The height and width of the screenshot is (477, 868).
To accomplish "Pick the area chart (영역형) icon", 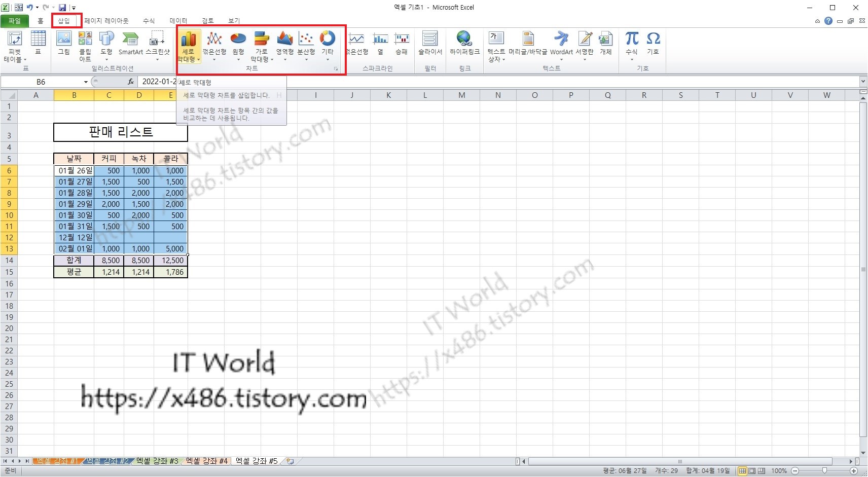I will click(285, 46).
